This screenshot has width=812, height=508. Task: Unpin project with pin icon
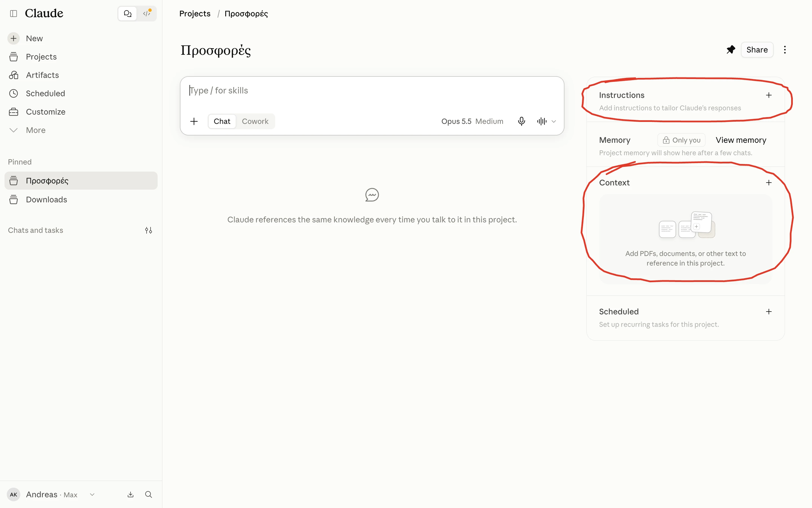[731, 50]
